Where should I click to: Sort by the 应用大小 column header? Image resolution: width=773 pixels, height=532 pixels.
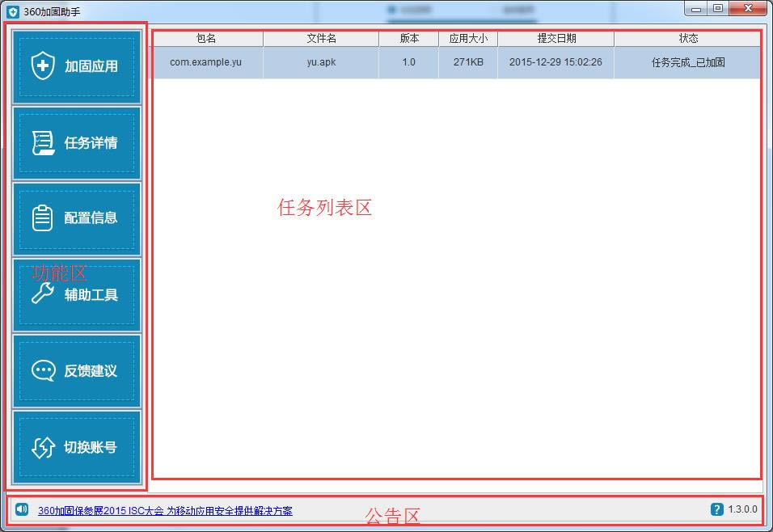[x=468, y=39]
